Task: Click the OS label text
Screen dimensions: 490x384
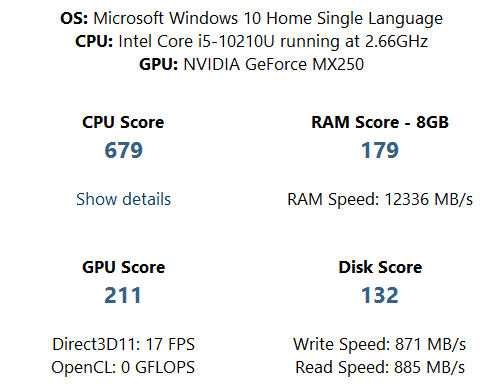Action: (x=74, y=18)
